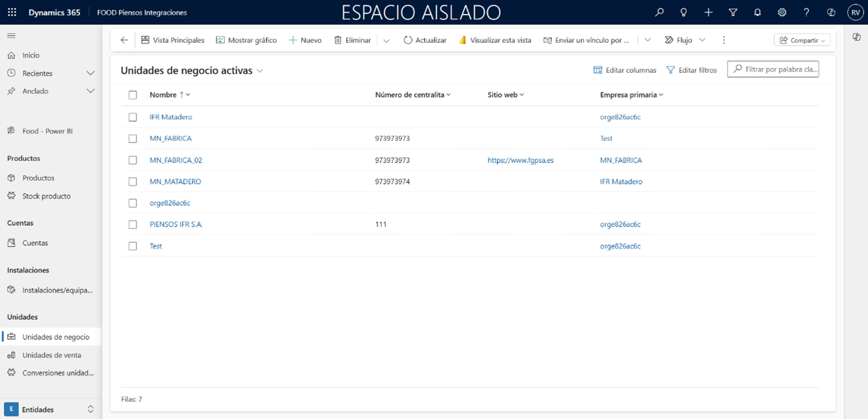Image resolution: width=868 pixels, height=419 pixels.
Task: Open the Flujo dropdown arrow
Action: pos(702,40)
